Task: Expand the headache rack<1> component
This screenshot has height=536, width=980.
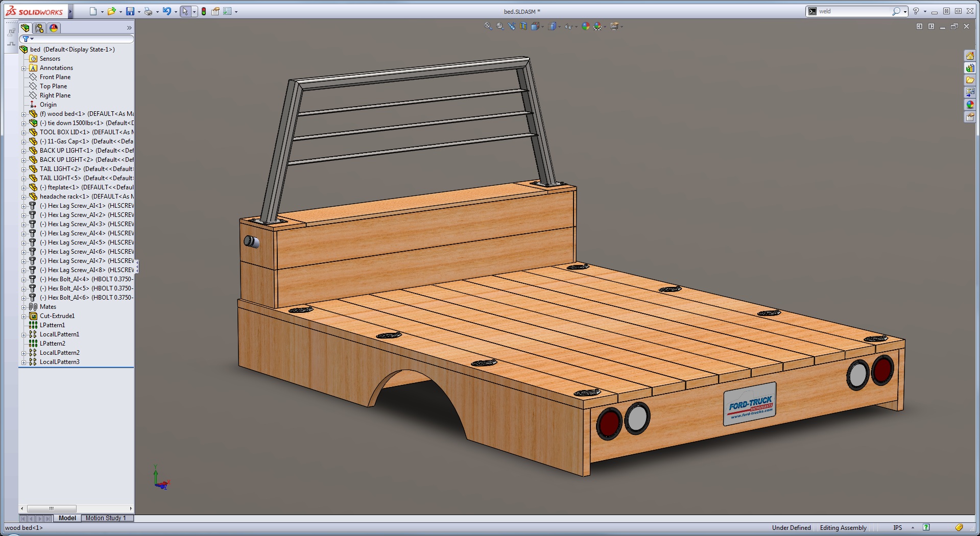Action: pyautogui.click(x=23, y=197)
